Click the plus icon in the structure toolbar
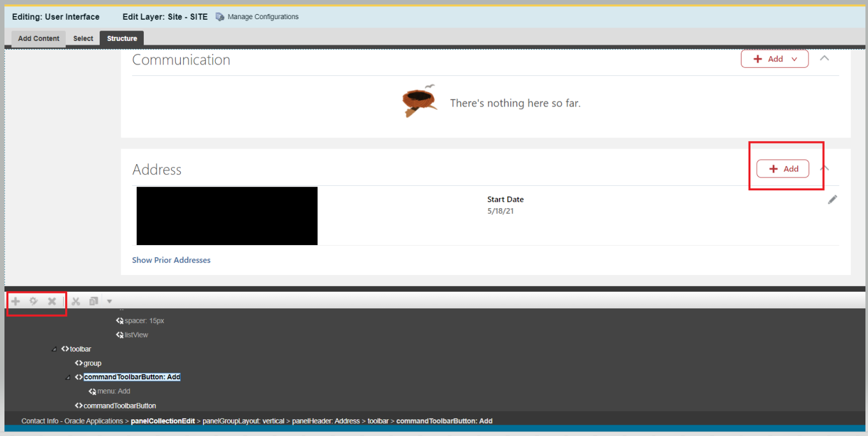This screenshot has width=868, height=436. tap(15, 301)
